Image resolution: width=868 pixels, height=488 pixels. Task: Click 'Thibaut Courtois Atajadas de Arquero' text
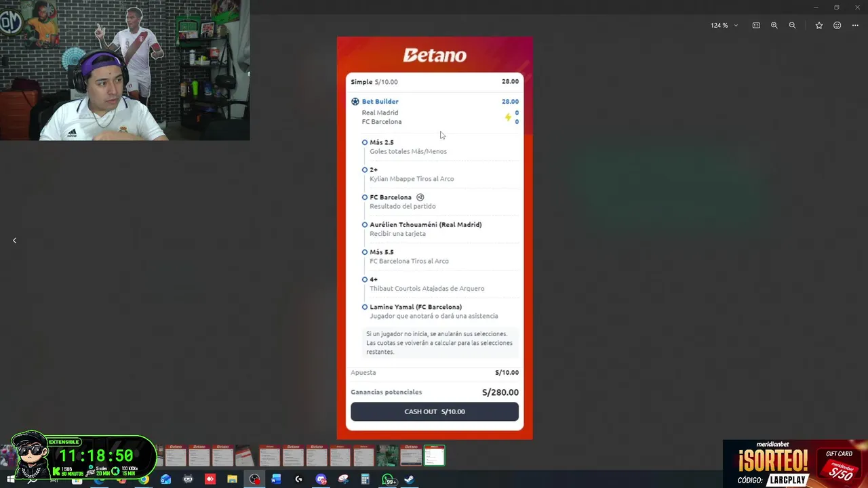tap(427, 289)
